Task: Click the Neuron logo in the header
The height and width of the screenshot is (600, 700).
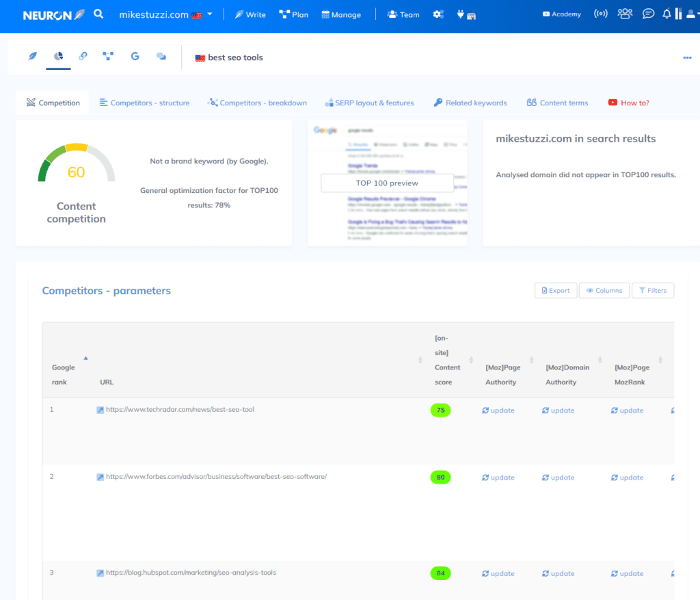Action: point(53,15)
